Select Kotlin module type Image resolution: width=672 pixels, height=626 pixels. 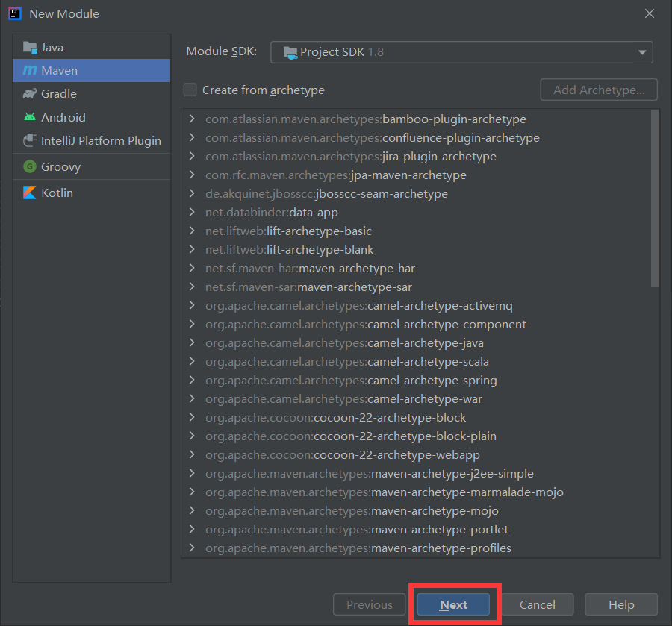91,193
